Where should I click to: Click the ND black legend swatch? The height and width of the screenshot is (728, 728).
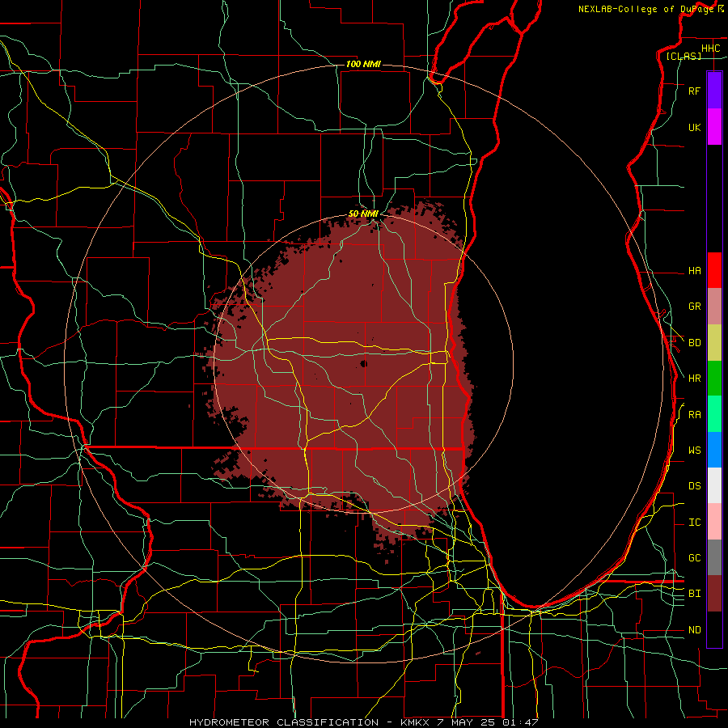click(714, 629)
